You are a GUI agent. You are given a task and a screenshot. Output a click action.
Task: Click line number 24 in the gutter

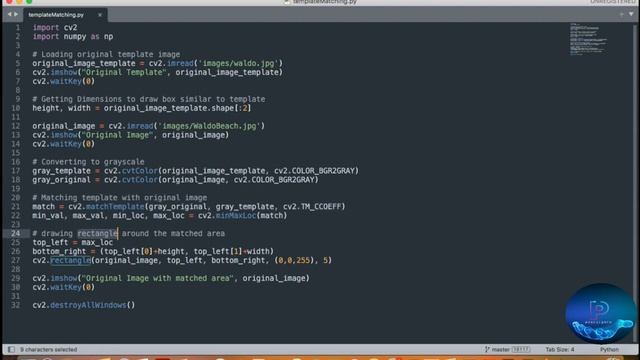(16, 233)
